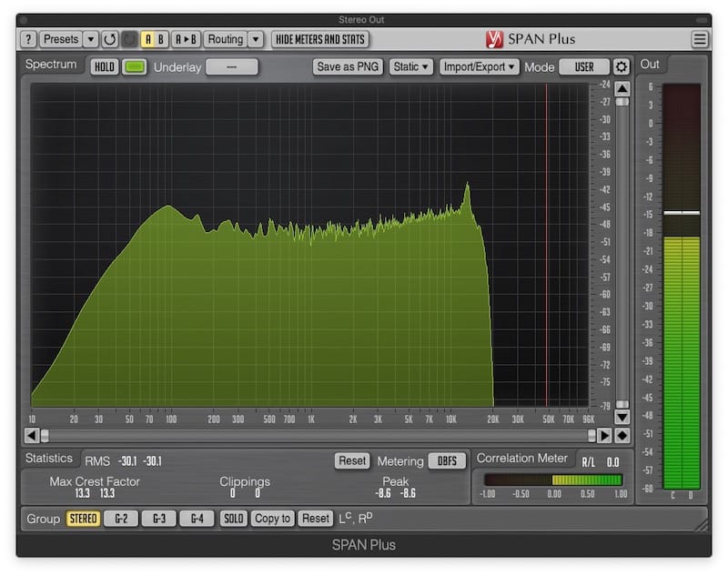Click the left handle of the frequency range slider
728x576 pixels.
tap(45, 436)
